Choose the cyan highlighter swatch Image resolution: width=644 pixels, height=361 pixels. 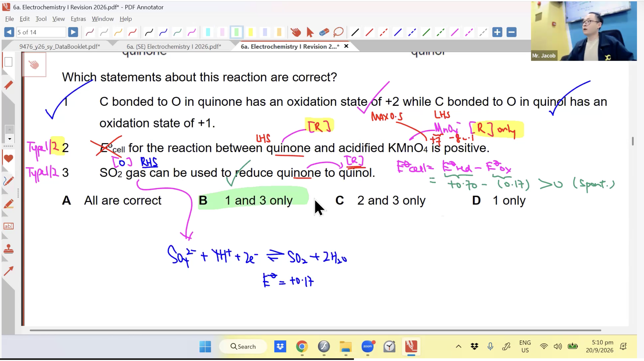coord(208,32)
